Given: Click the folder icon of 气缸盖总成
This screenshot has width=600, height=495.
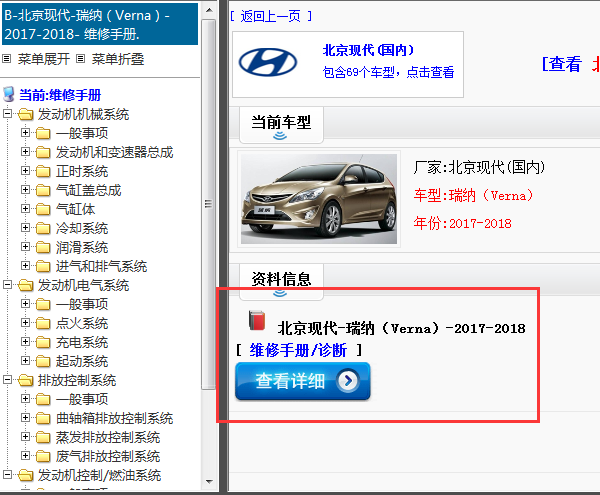Looking at the screenshot, I should point(43,190).
